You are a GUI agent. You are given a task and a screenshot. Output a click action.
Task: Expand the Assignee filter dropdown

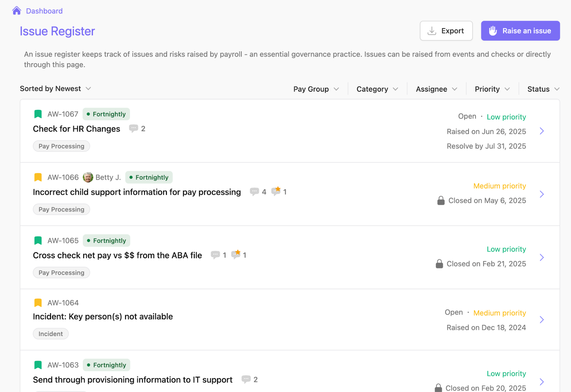point(436,89)
